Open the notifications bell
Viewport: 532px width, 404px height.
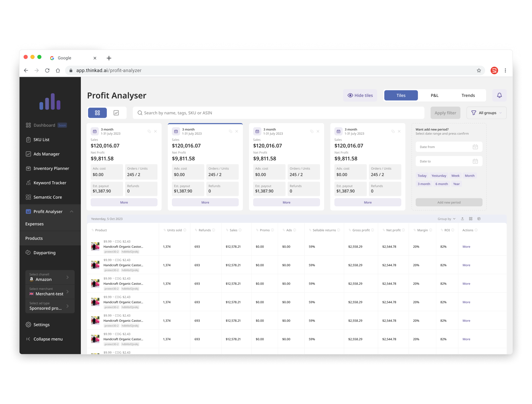click(499, 95)
